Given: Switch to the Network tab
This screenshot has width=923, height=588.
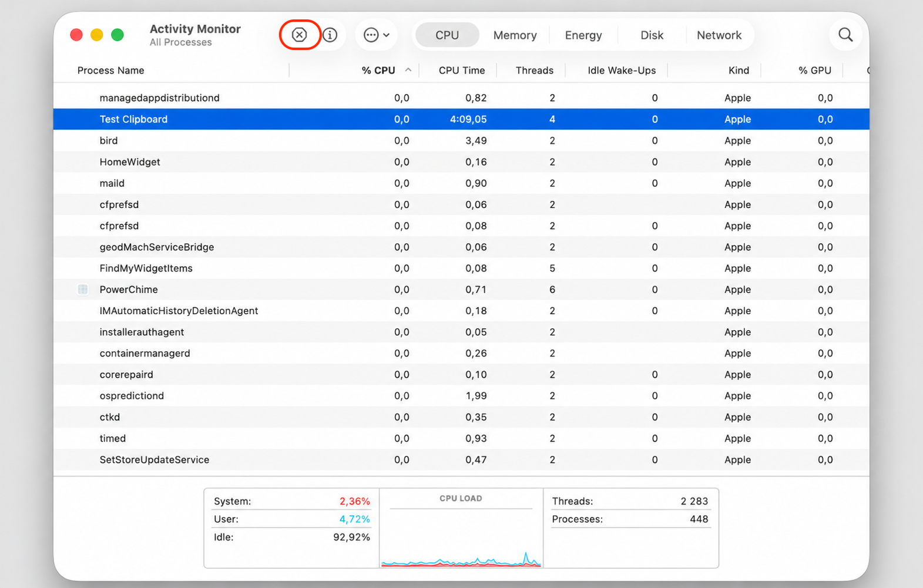Looking at the screenshot, I should click(719, 35).
